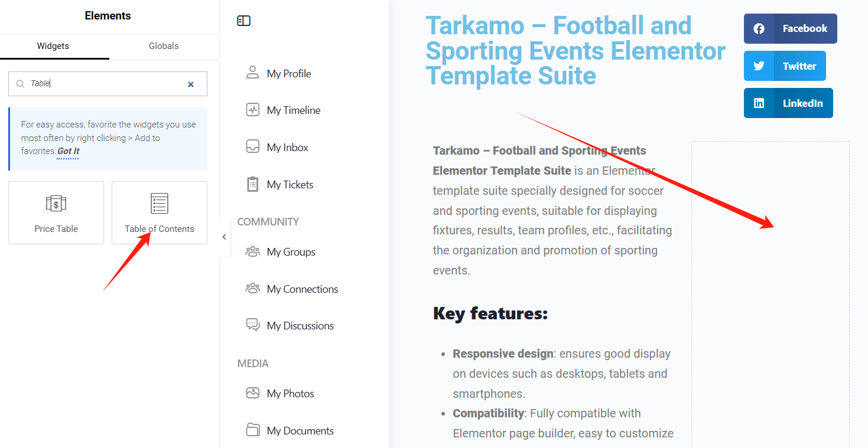This screenshot has height=448, width=868.
Task: Click the My Connections icon
Action: click(x=252, y=288)
